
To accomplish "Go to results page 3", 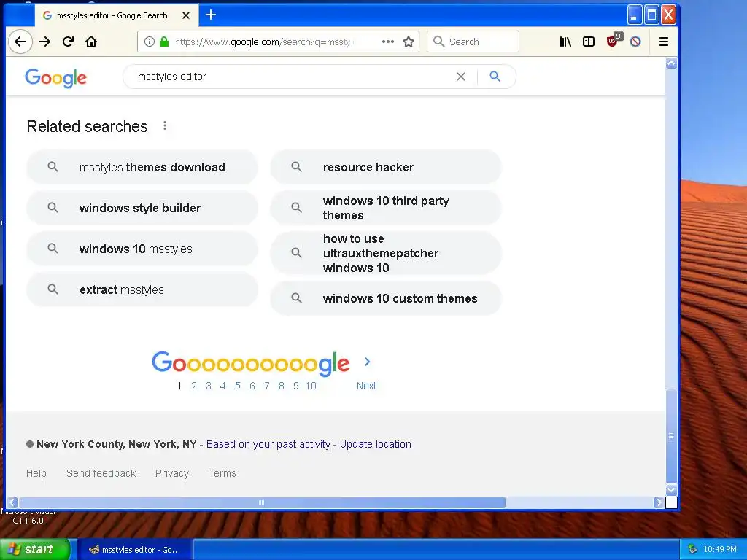I will pos(208,386).
